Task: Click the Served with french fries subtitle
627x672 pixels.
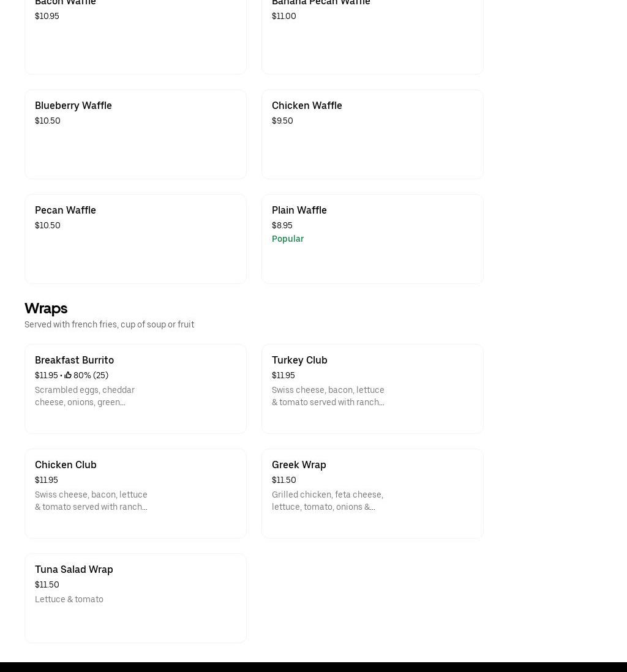Action: (109, 324)
